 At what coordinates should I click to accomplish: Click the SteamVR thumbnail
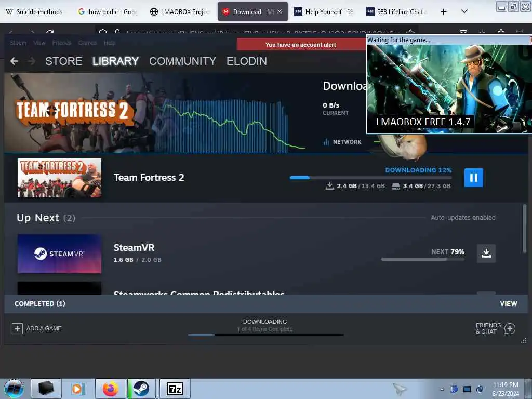59,254
